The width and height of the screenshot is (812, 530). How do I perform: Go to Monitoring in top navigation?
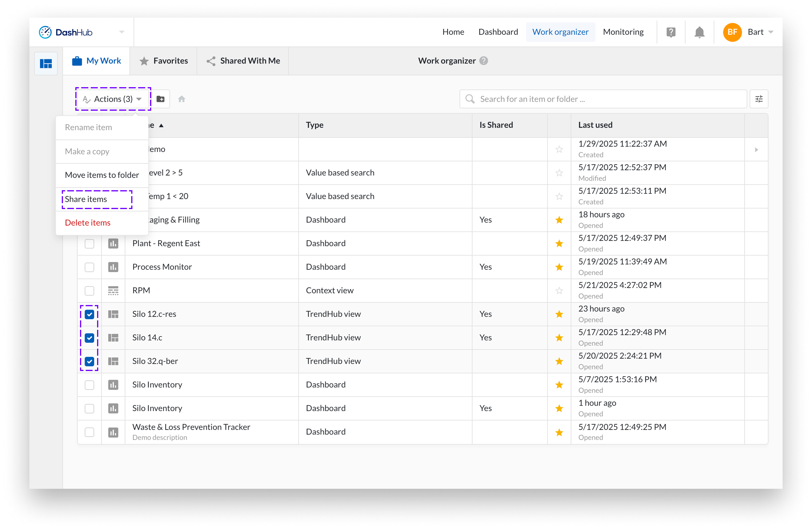tap(623, 32)
